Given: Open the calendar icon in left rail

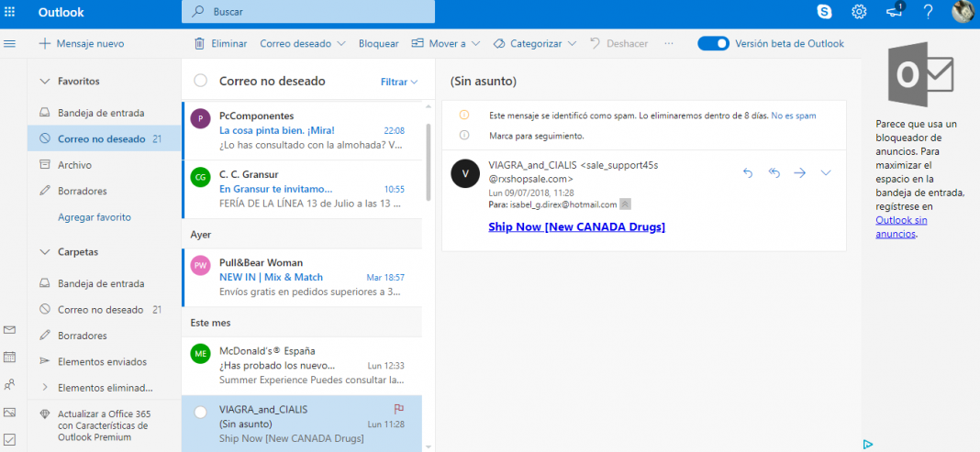Looking at the screenshot, I should (10, 357).
